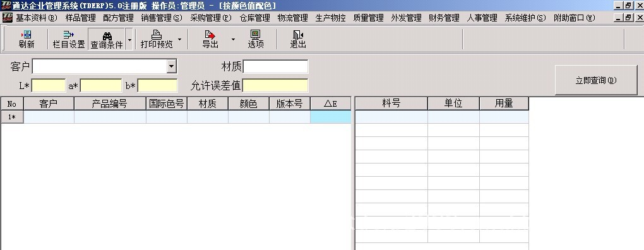Open the 销售管理 menu
Screen dimensions: 644x250
point(162,18)
